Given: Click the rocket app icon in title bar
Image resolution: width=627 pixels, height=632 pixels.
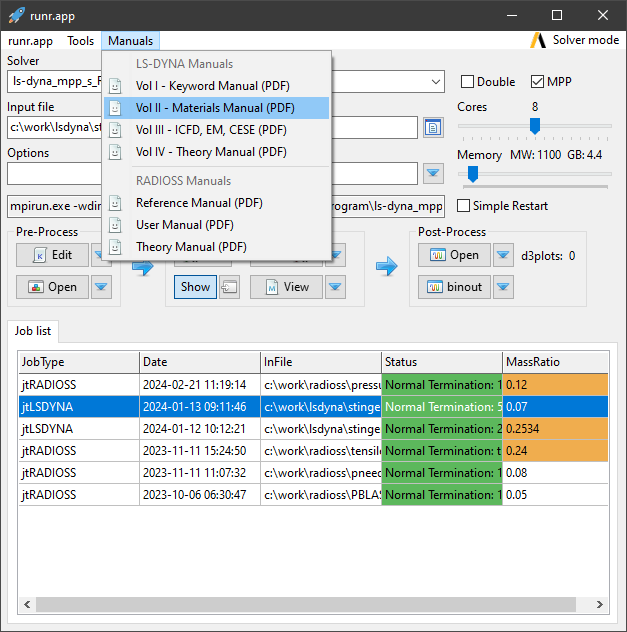Looking at the screenshot, I should click(x=16, y=15).
